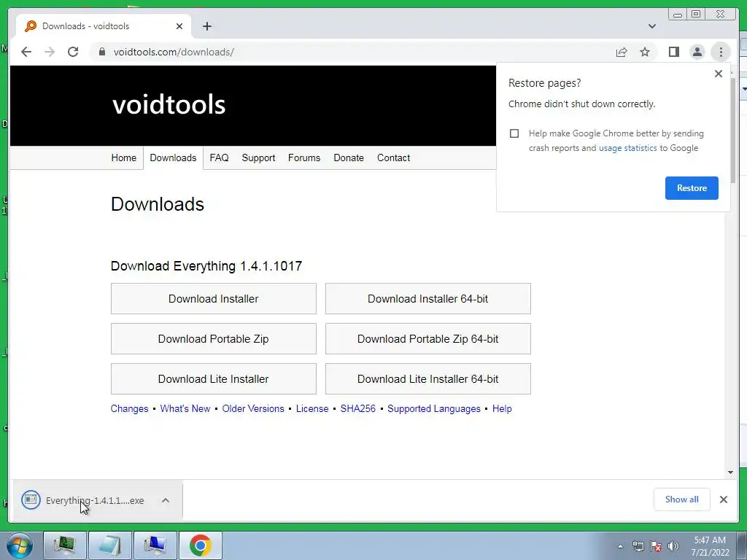The image size is (747, 560).
Task: Click the volume speaker tray icon
Action: 673,546
